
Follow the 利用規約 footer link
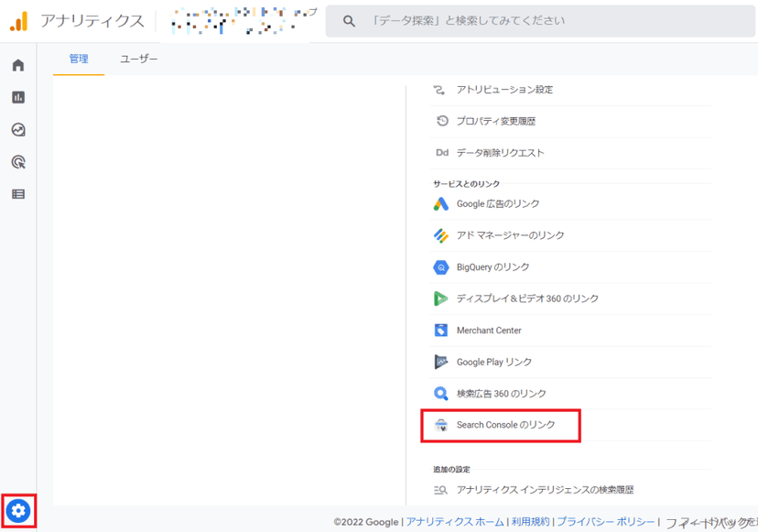point(530,522)
